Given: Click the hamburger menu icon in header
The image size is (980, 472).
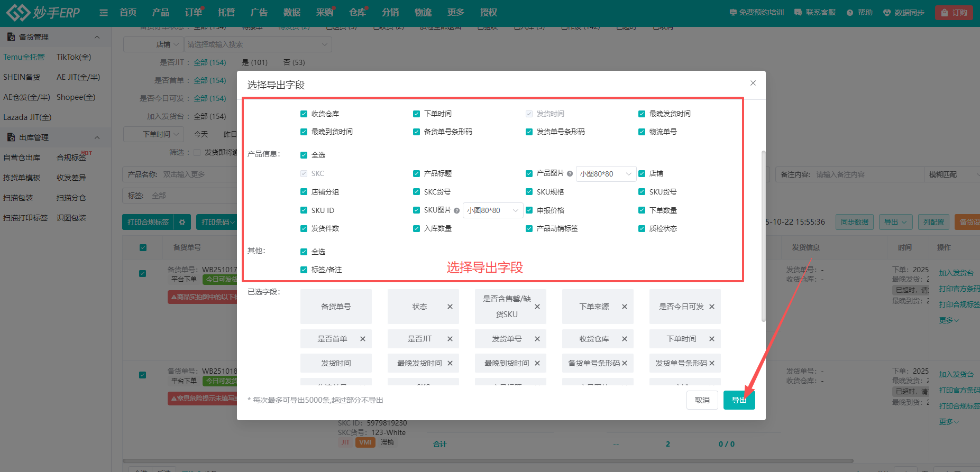Looking at the screenshot, I should pos(104,13).
